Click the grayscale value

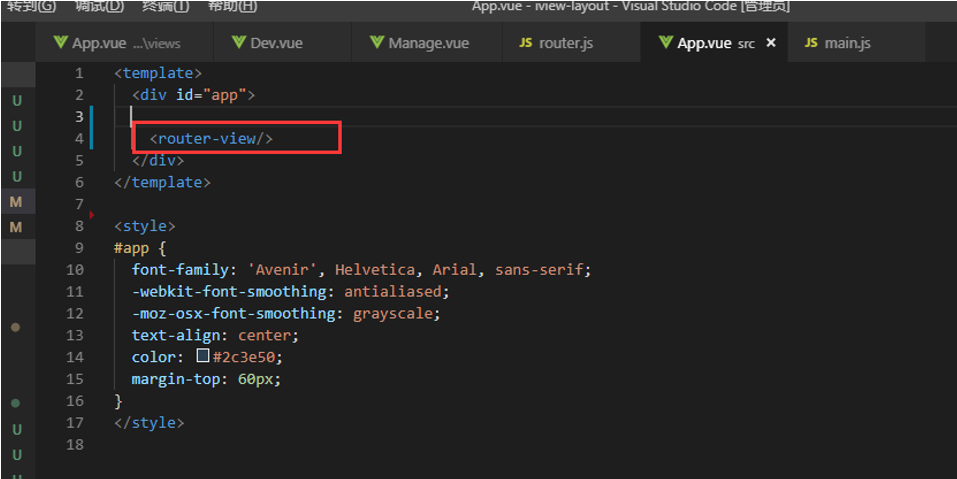coord(392,314)
